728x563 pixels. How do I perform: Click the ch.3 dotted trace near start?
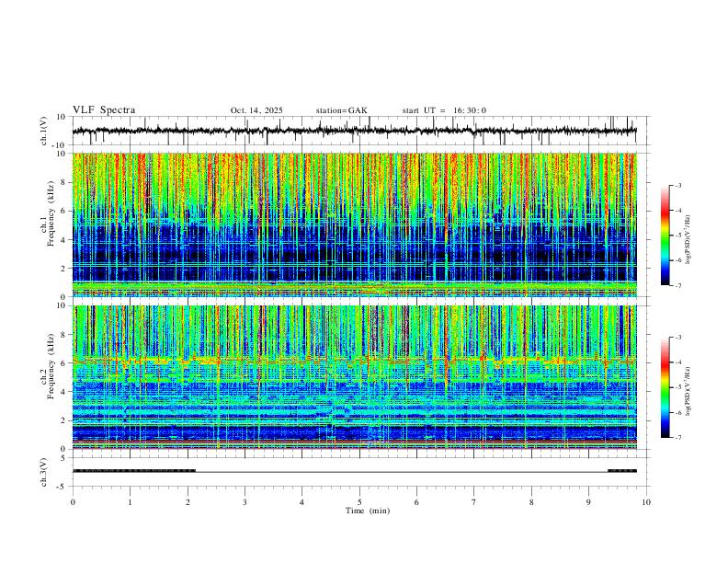coord(134,471)
